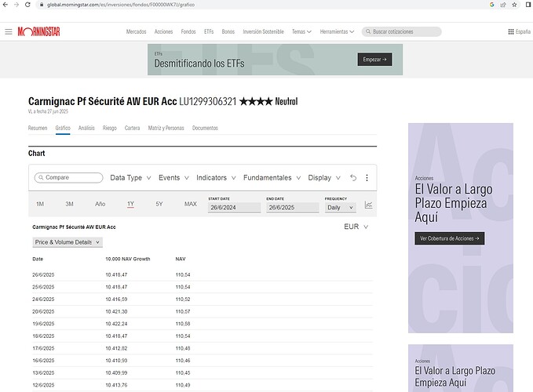Click the lower El Valor a Largo Plazo ad

[461, 368]
